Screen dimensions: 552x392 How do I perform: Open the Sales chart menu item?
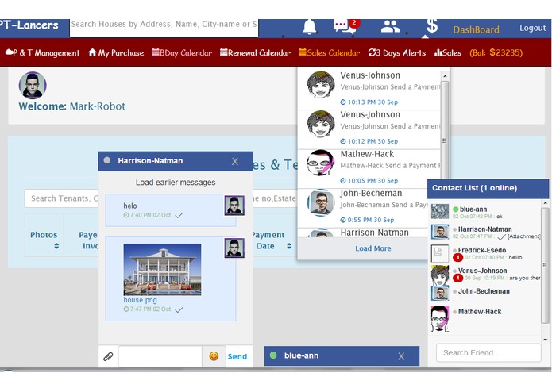(448, 52)
